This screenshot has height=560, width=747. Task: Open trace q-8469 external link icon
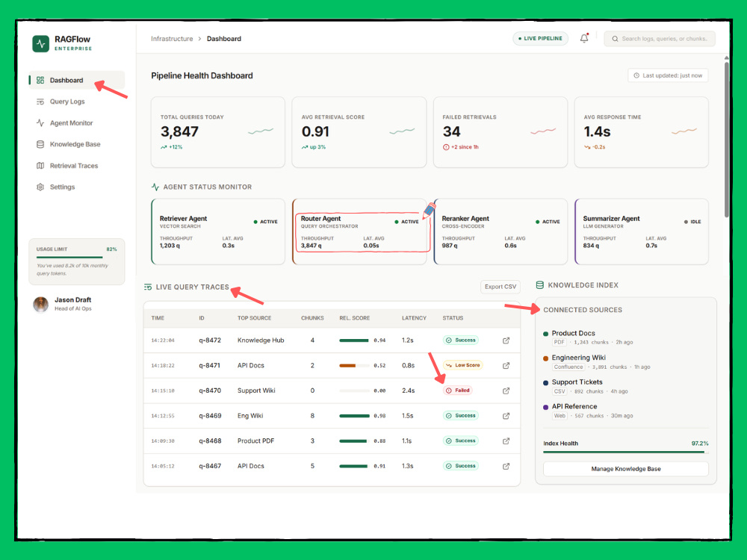506,416
